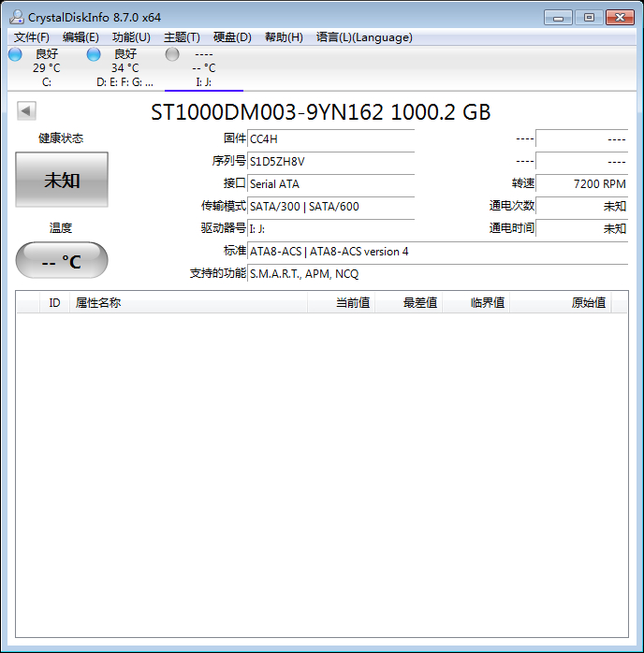Close the CrystalDiskInfo window
The height and width of the screenshot is (653, 644).
[x=620, y=18]
